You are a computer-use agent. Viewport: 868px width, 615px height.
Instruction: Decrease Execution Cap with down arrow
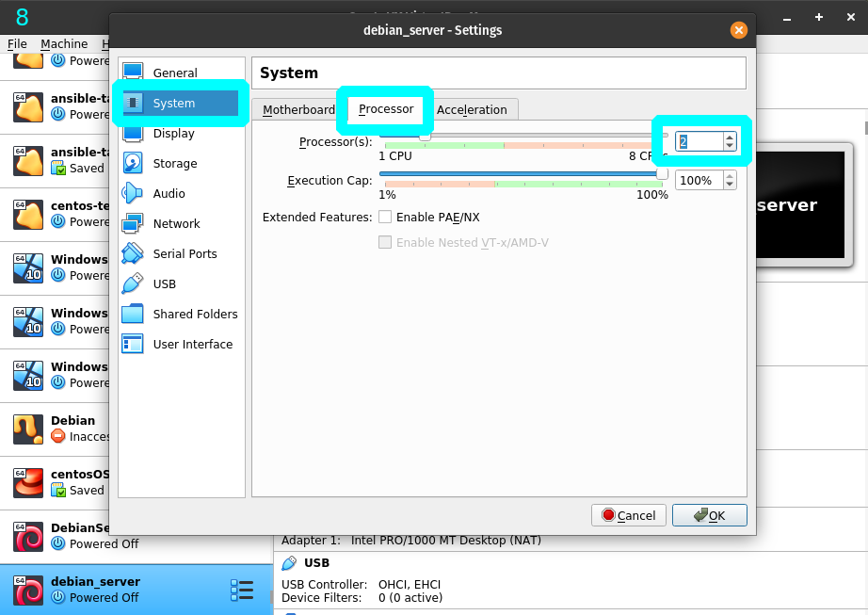730,185
